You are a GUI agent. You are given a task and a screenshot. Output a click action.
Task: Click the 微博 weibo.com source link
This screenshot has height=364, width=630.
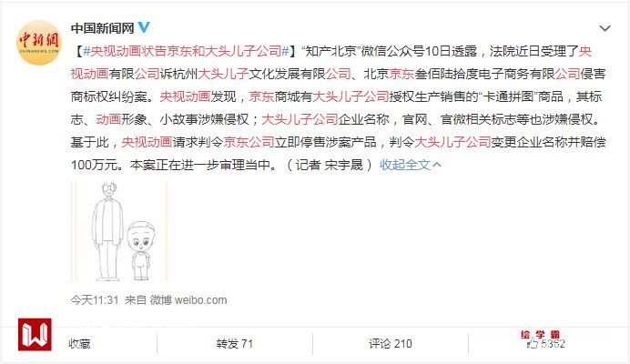tap(188, 300)
